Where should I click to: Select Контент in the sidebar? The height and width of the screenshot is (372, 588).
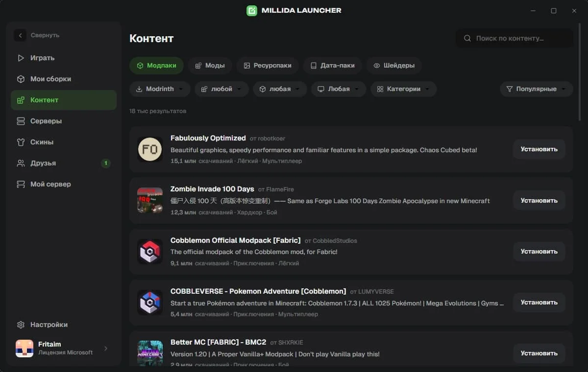pos(64,100)
